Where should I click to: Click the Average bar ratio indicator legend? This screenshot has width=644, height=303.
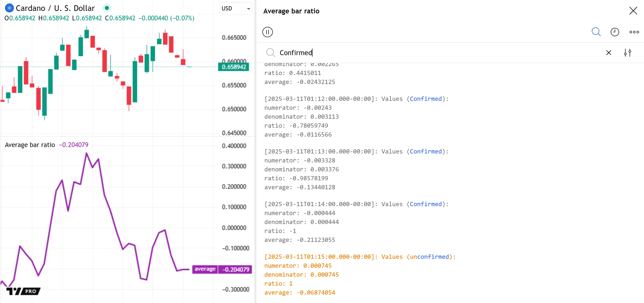click(x=30, y=145)
